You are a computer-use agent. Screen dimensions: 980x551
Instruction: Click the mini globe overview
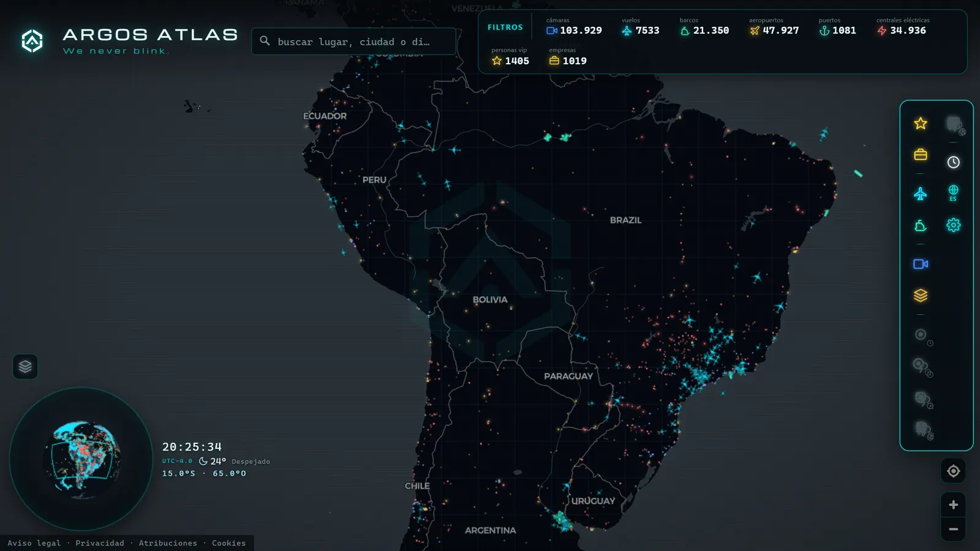pos(81,459)
